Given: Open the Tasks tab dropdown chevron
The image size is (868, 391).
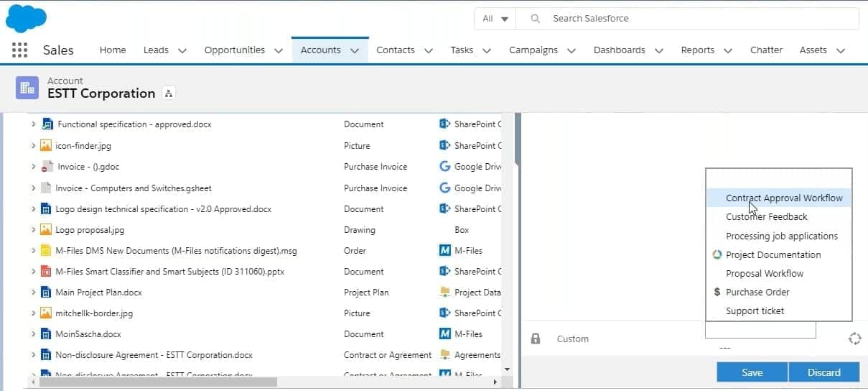Looking at the screenshot, I should coord(487,50).
